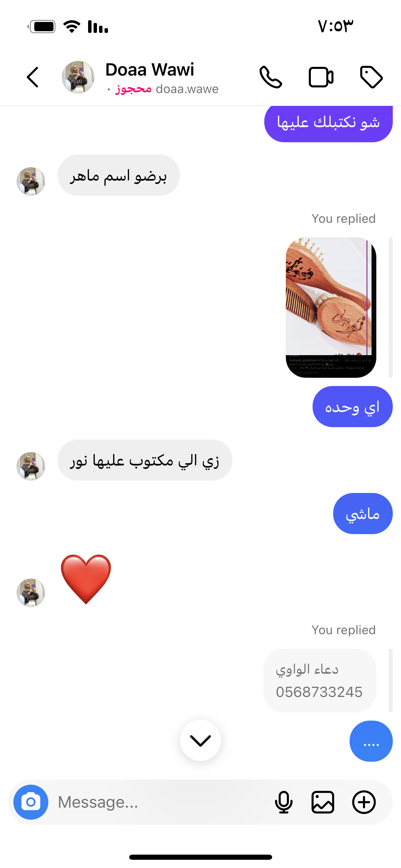Tap the microphone to record voice message

[x=284, y=802]
